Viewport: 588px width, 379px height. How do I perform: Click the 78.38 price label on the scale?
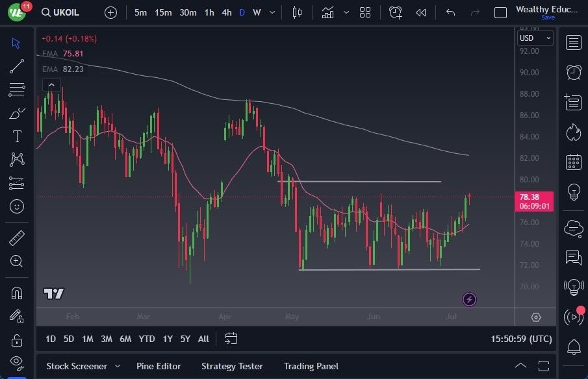[535, 197]
